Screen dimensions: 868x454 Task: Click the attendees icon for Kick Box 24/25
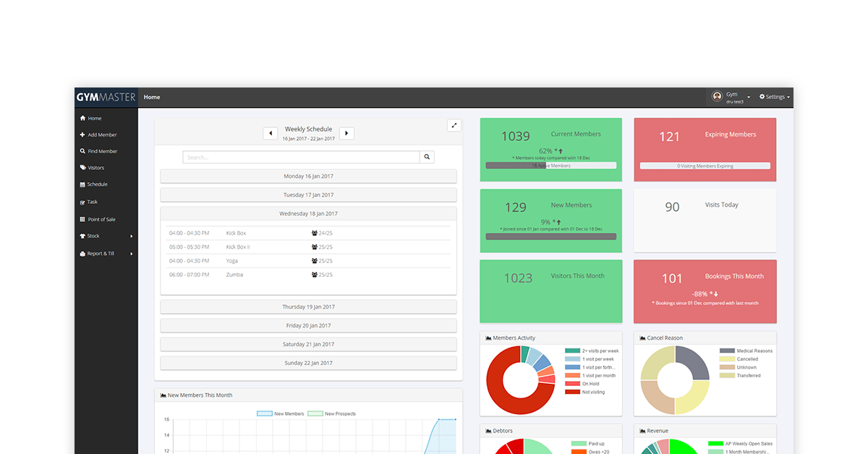[315, 234]
